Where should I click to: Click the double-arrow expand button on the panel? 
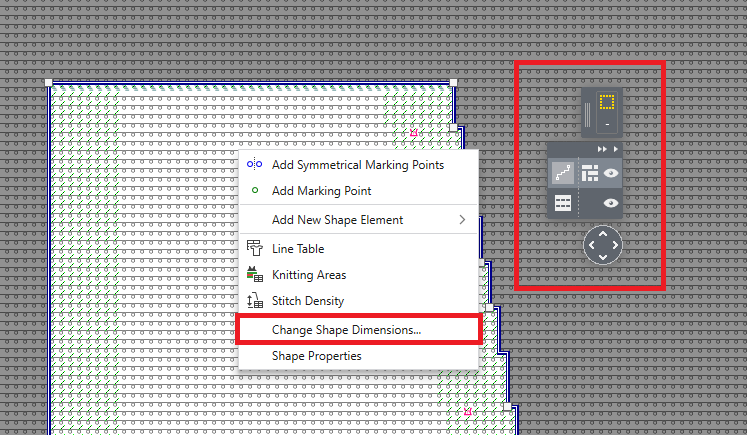[x=602, y=148]
